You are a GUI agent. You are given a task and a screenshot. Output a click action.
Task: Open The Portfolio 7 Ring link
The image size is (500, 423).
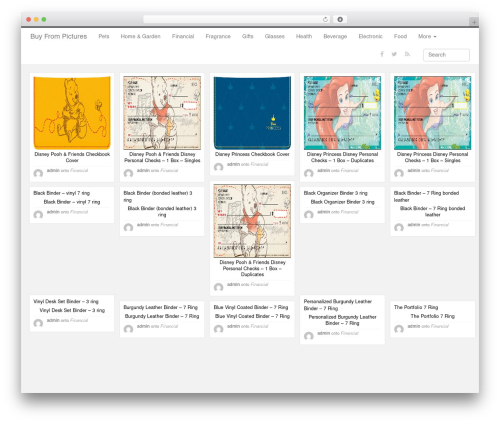pos(433,316)
